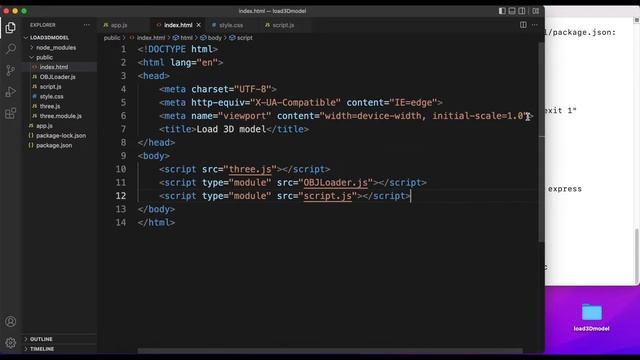Toggle primary sidebar layout icon

click(502, 11)
